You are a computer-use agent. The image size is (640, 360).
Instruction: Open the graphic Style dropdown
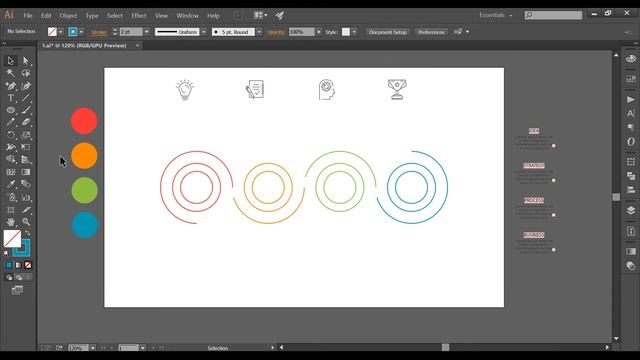coord(354,32)
